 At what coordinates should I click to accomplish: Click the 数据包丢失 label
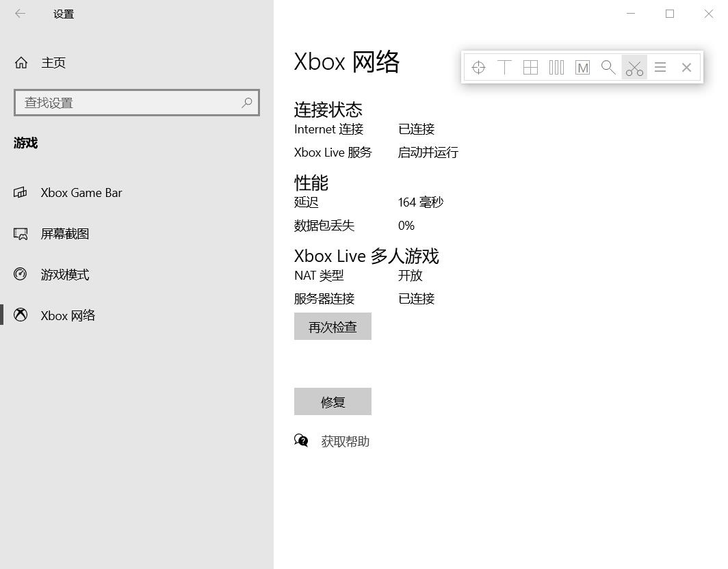tap(324, 226)
